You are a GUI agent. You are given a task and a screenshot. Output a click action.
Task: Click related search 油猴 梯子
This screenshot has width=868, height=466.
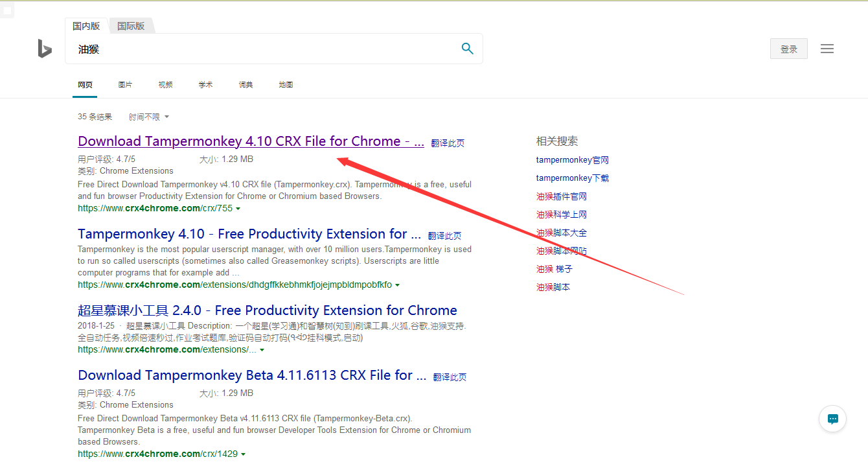(x=554, y=269)
